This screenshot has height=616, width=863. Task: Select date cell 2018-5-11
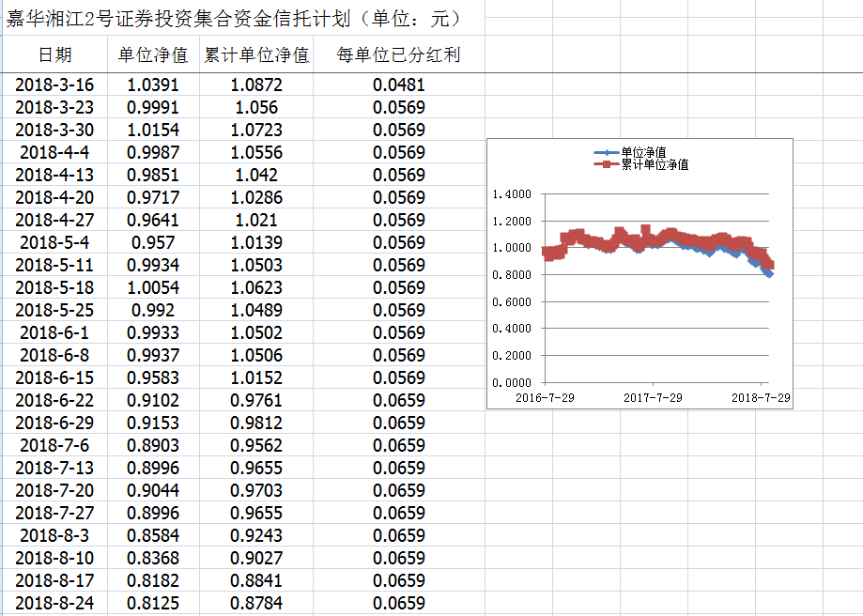[55, 266]
